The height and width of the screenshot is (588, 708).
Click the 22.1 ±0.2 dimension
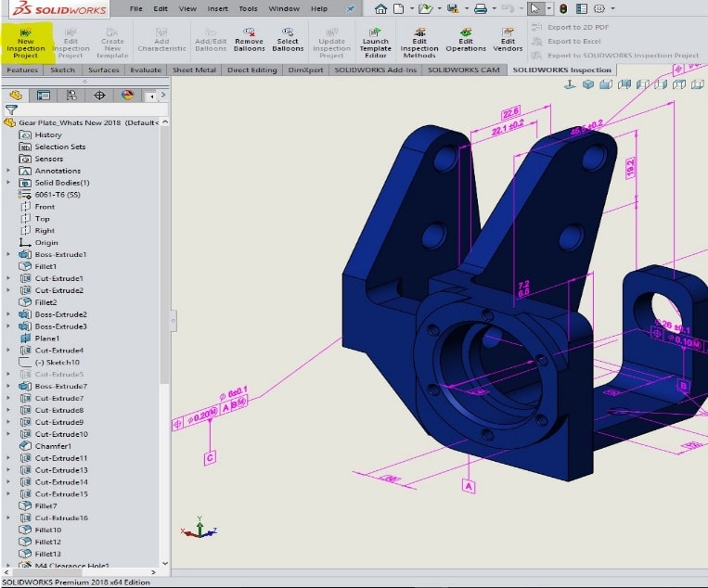coord(508,128)
